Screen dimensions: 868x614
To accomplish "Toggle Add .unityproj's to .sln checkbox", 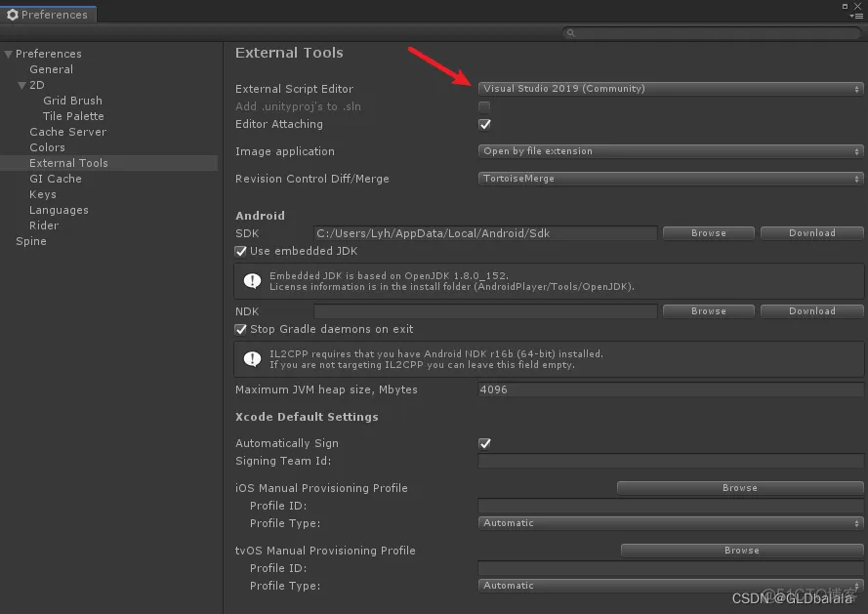I will pos(484,106).
